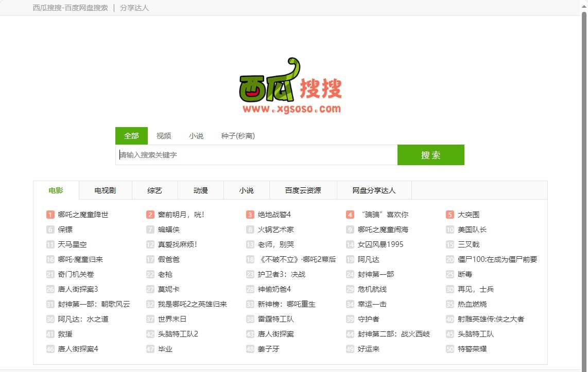Select the 全部 search category tab

click(131, 136)
